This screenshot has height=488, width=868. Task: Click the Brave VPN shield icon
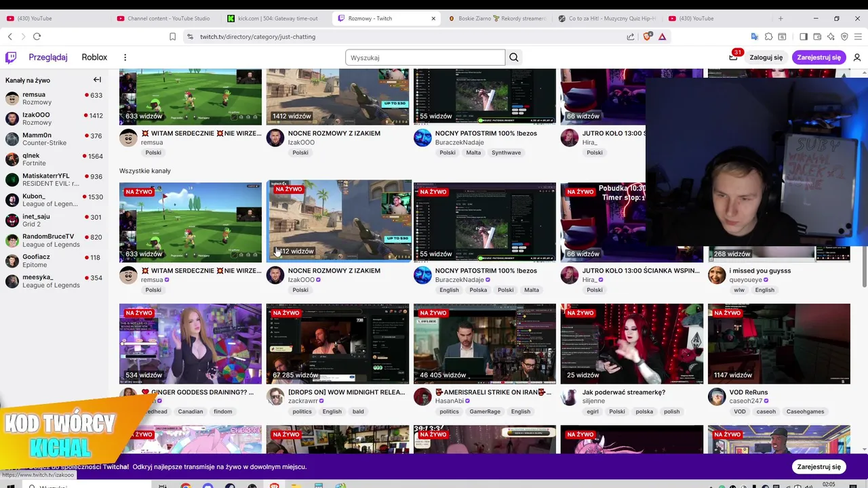[844, 37]
